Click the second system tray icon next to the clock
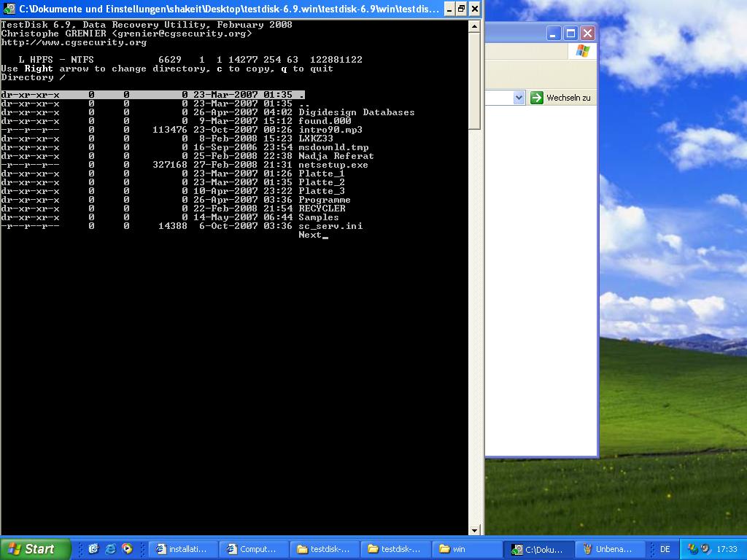747x560 pixels. (x=705, y=549)
